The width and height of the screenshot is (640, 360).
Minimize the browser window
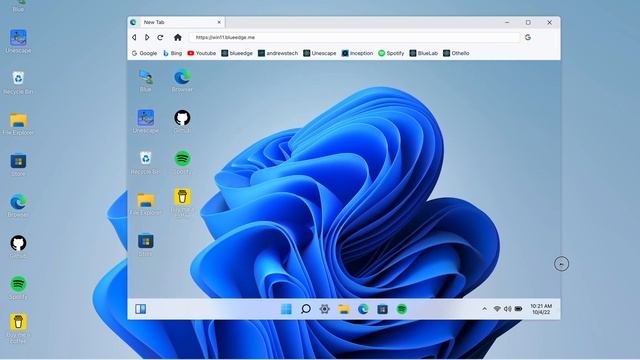(507, 22)
